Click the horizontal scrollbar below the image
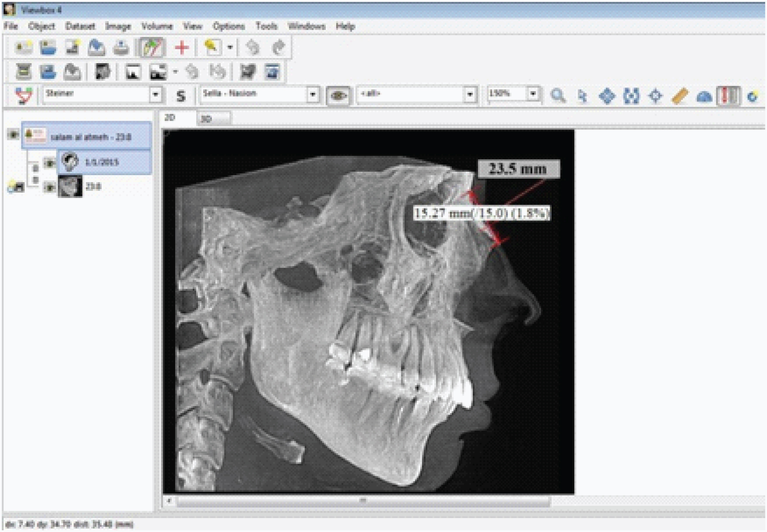 point(363,501)
